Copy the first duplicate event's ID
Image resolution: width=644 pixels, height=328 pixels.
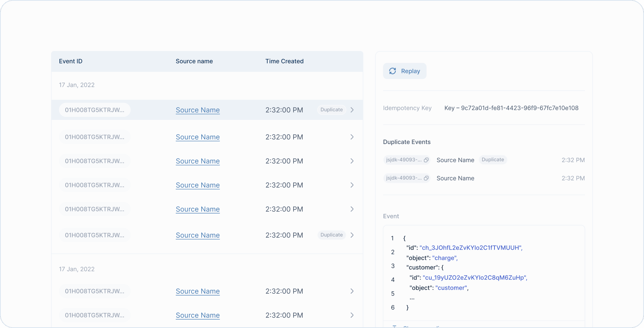tap(426, 160)
